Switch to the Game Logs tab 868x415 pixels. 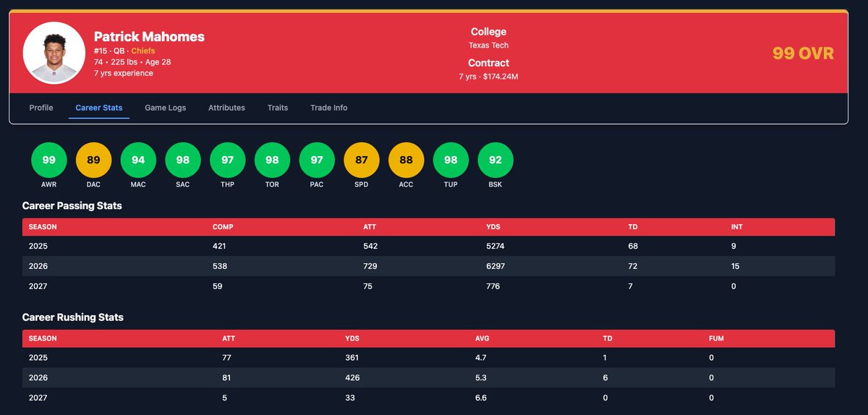166,108
